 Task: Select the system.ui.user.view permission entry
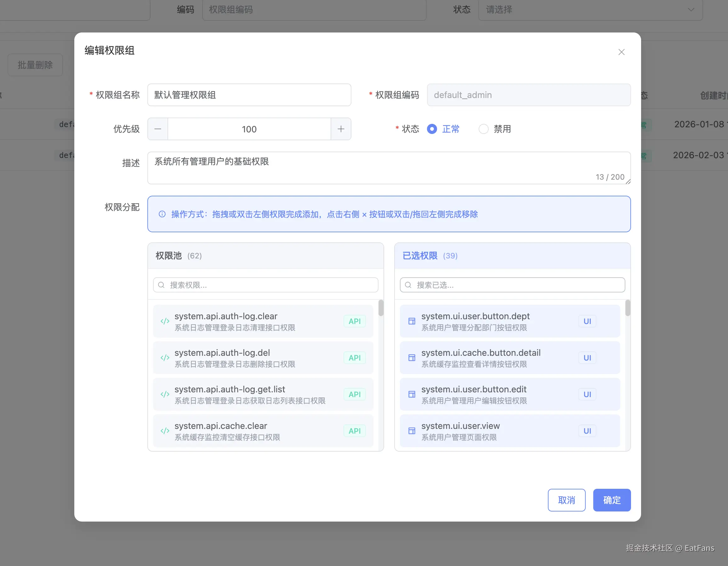pyautogui.click(x=500, y=430)
